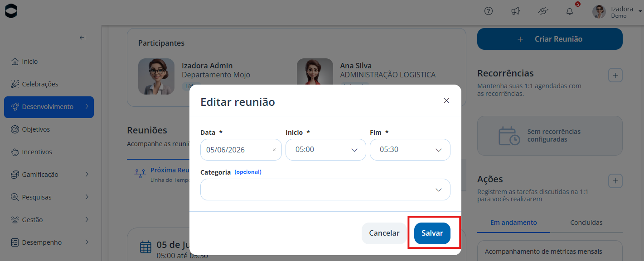
Task: Close the Editar reunião dialog
Action: pyautogui.click(x=446, y=100)
